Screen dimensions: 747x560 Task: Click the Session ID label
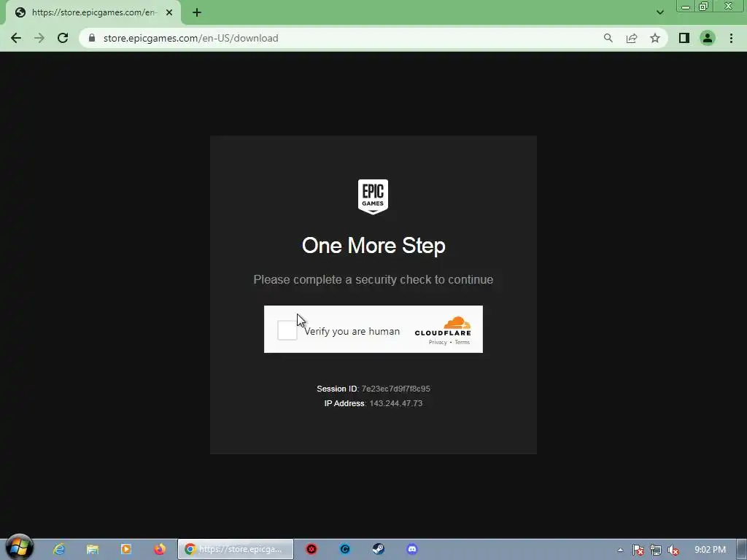pyautogui.click(x=337, y=389)
